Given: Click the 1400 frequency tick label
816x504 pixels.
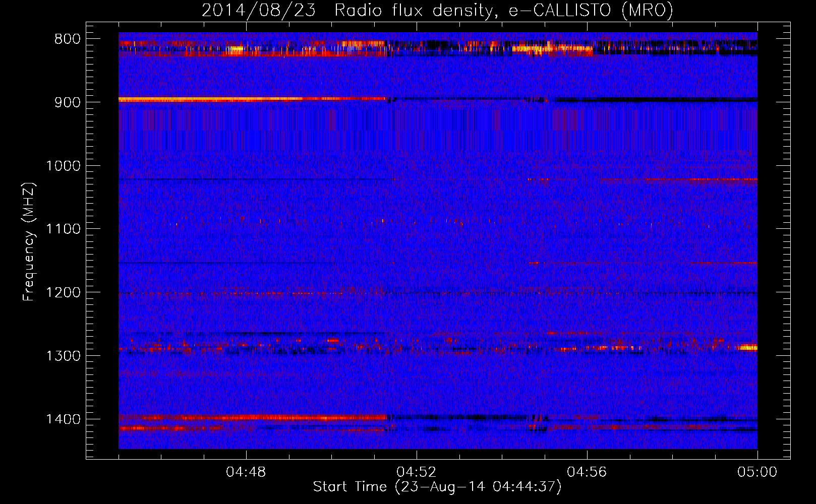Looking at the screenshot, I should click(x=64, y=419).
